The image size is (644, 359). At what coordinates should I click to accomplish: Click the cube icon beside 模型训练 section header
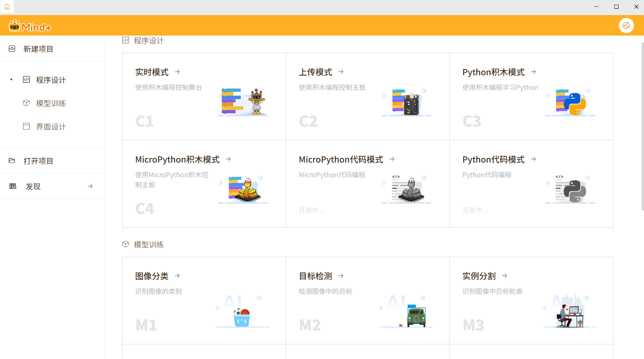[126, 244]
